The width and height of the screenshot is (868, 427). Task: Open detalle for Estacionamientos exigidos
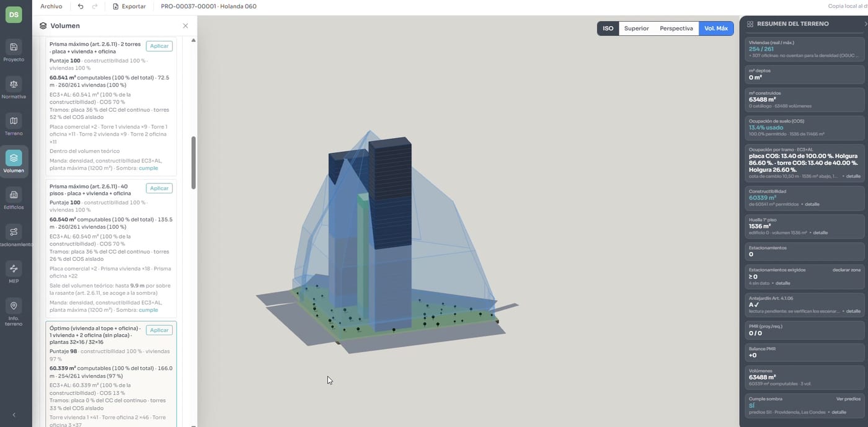click(782, 283)
